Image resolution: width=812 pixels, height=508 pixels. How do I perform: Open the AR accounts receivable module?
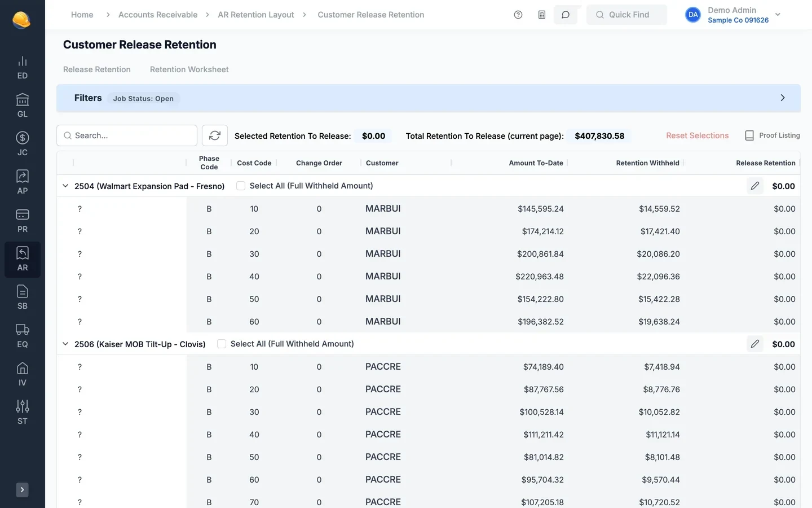pos(23,260)
